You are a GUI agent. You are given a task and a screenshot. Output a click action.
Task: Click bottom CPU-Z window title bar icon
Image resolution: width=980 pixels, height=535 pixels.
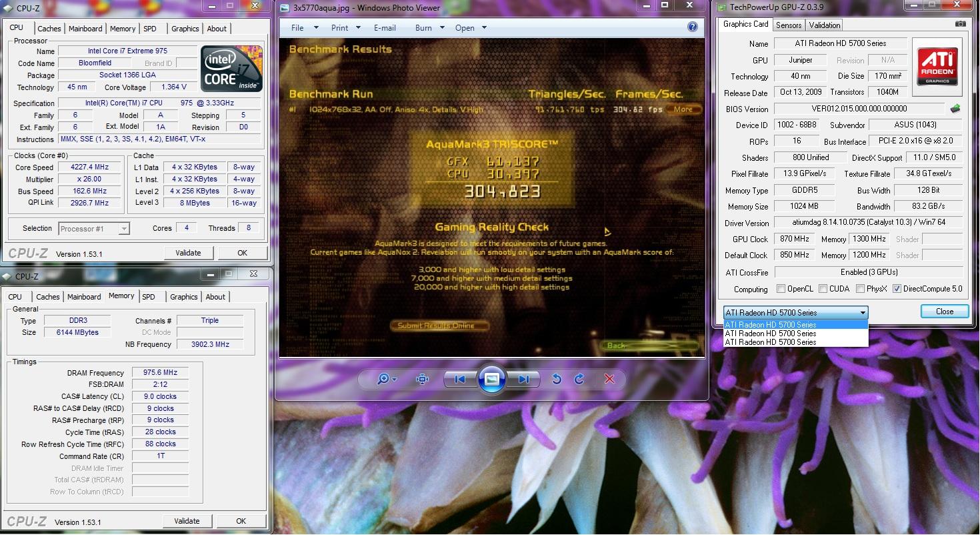point(8,276)
